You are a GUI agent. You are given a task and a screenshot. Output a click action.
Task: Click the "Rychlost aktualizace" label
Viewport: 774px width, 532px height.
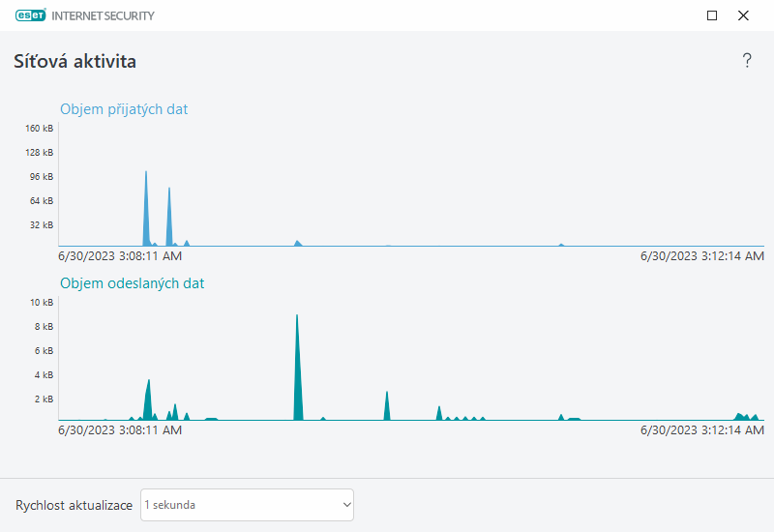(x=74, y=505)
